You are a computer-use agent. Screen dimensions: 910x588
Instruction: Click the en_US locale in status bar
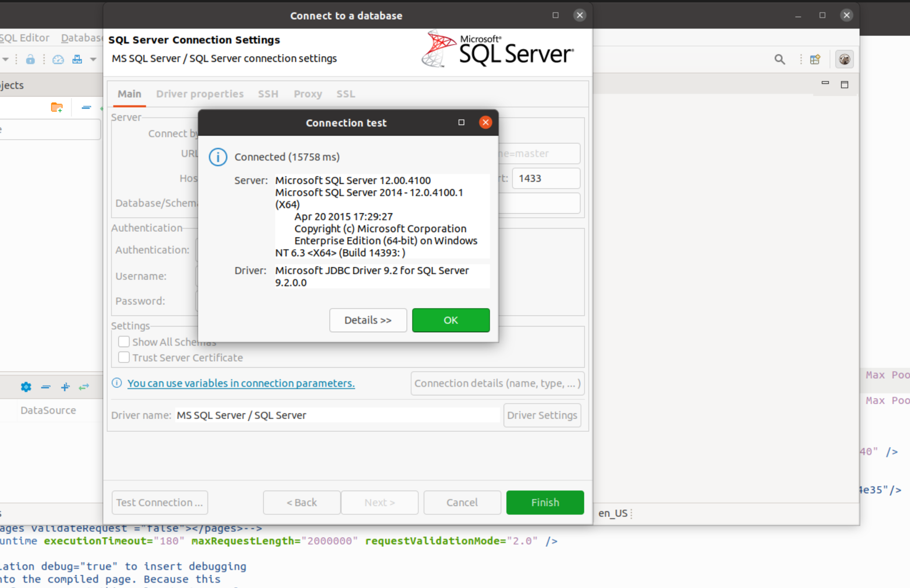coord(613,513)
